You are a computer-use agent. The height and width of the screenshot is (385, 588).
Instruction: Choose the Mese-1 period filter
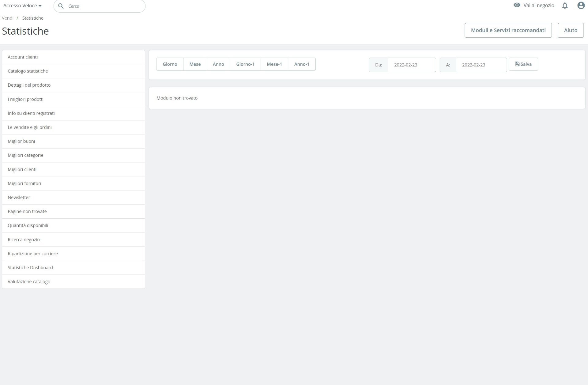pyautogui.click(x=274, y=64)
